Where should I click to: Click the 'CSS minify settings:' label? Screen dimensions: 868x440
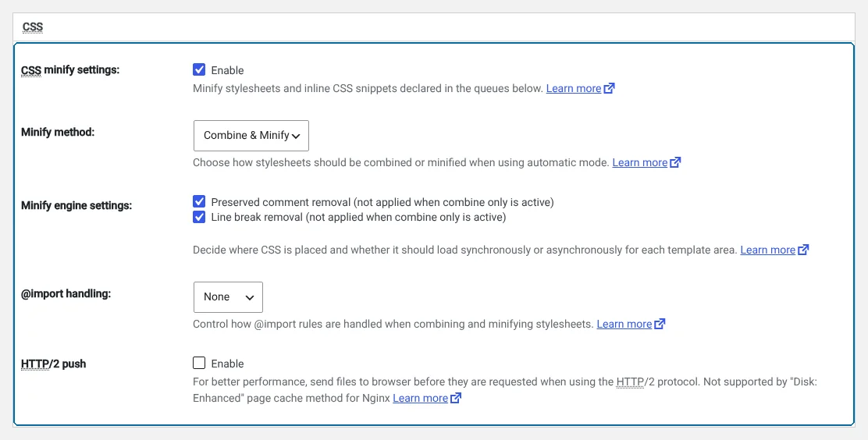pos(70,70)
